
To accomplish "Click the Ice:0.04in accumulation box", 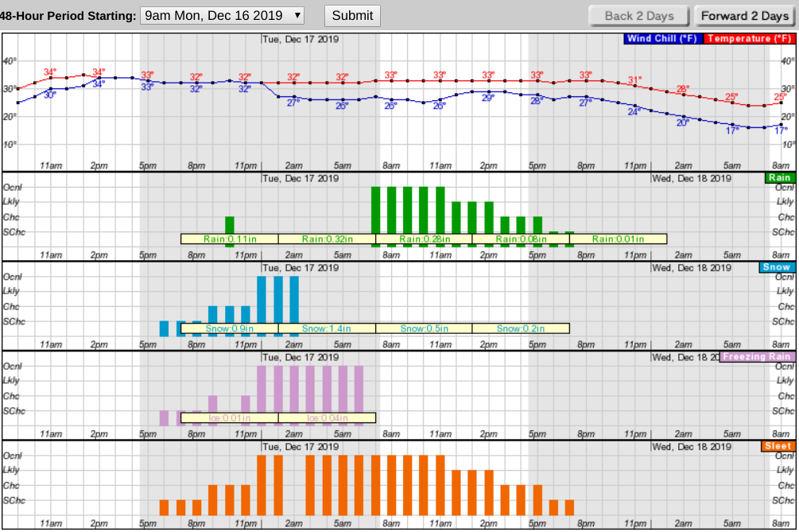I will [x=327, y=418].
